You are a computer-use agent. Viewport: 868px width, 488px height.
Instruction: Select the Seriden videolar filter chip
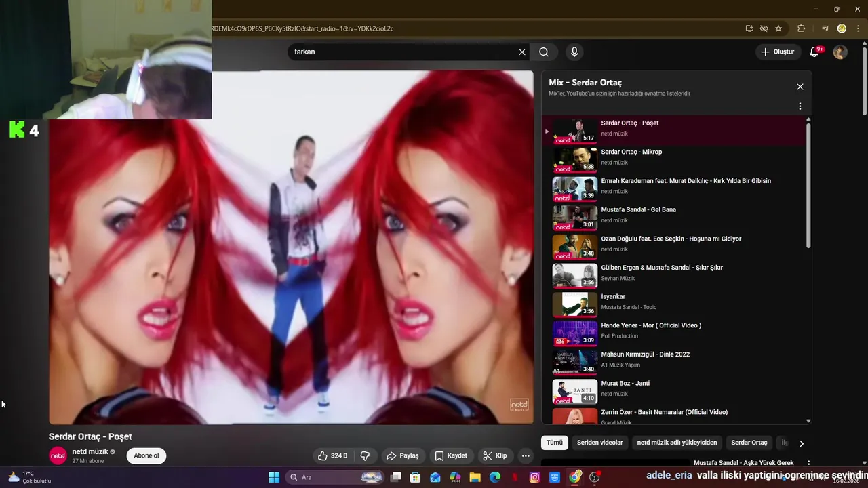pos(599,443)
